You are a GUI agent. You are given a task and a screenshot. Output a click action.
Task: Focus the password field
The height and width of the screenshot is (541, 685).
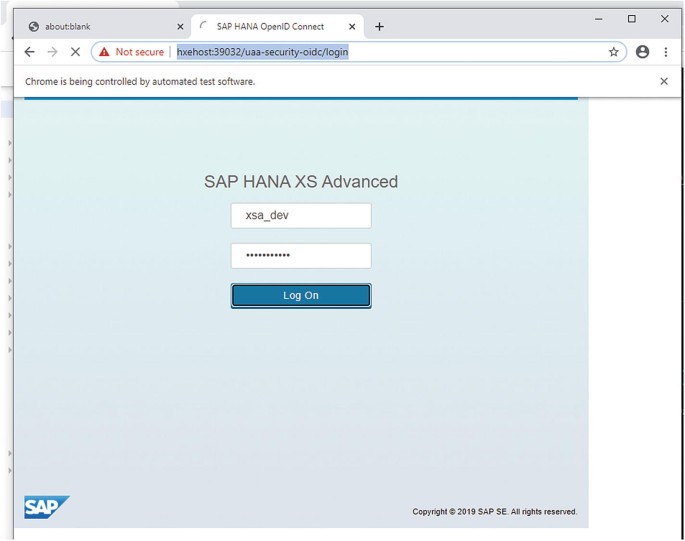[301, 256]
